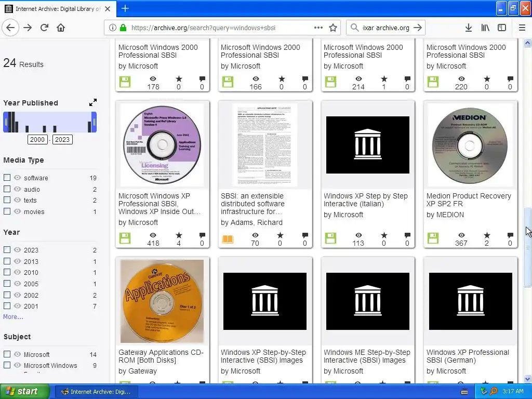Check the 2001 year filter

7,305
